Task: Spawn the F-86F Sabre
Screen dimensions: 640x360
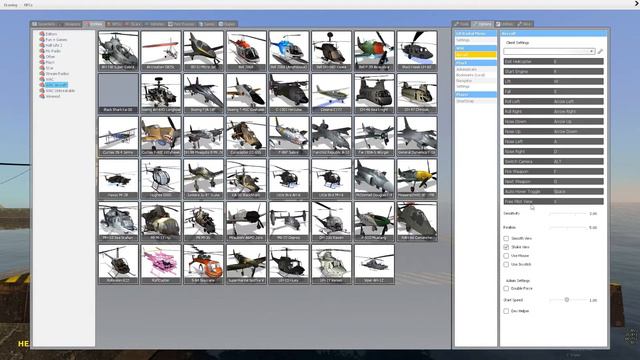Action: point(289,136)
